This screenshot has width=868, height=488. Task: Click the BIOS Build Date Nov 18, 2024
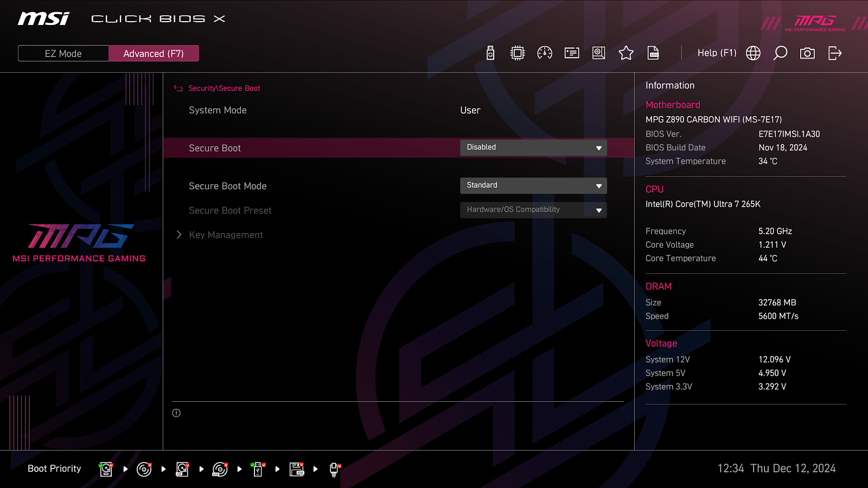783,147
